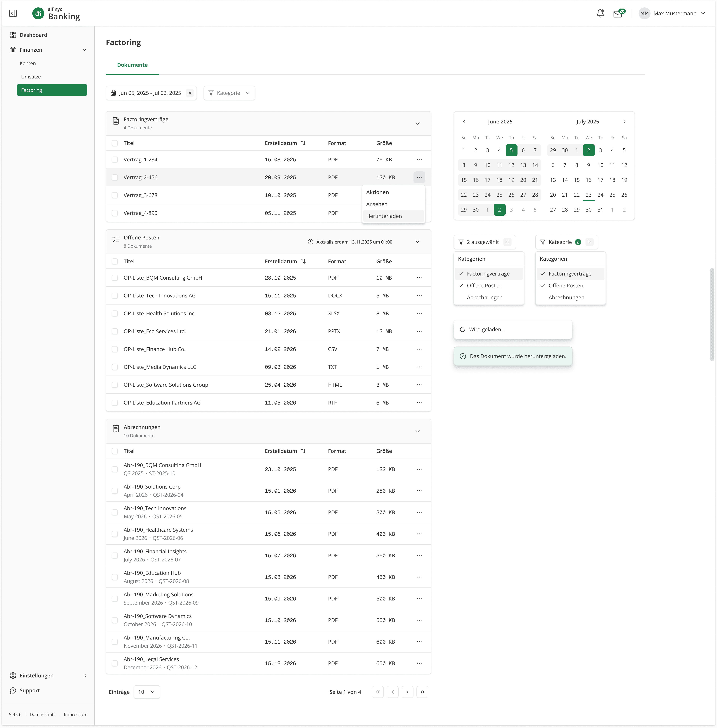This screenshot has width=717, height=728.
Task: Open the notifications bell
Action: tap(600, 14)
